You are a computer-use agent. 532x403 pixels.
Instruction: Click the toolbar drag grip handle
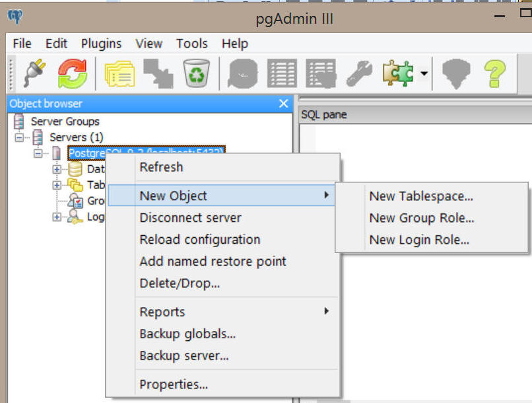[x=11, y=73]
